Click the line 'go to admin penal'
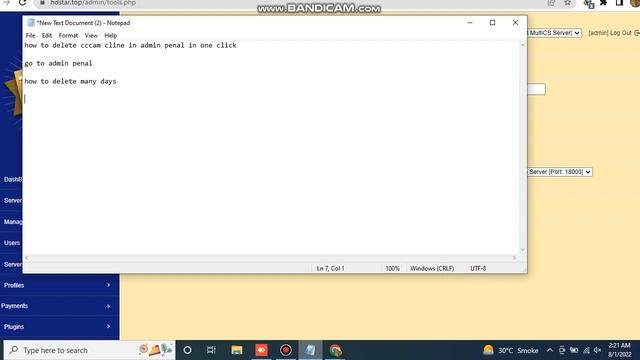Image resolution: width=640 pixels, height=360 pixels. pos(58,63)
